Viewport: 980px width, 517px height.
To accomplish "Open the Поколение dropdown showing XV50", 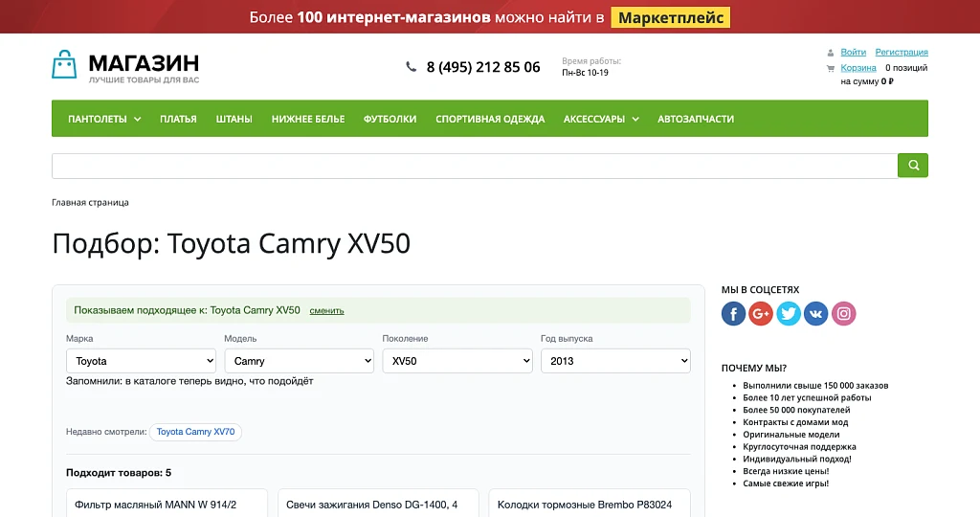I will pyautogui.click(x=457, y=361).
